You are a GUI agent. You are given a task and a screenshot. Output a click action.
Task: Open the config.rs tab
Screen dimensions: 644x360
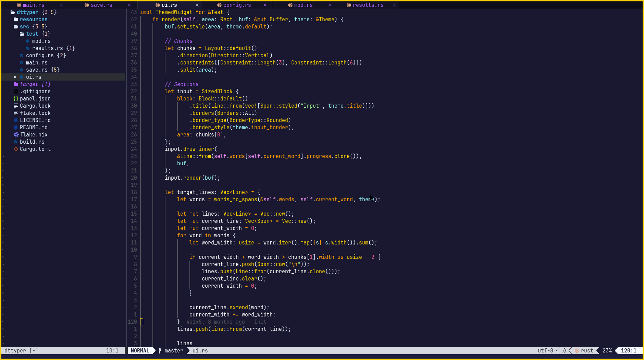[x=237, y=5]
